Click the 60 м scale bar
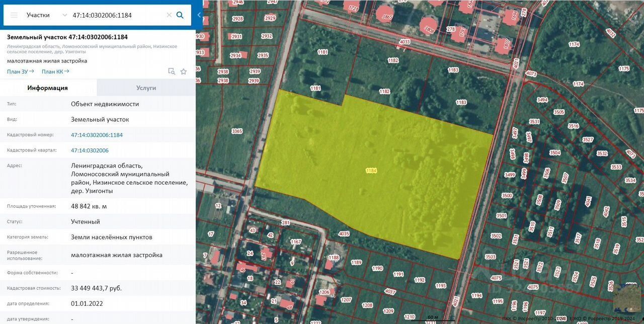The width and height of the screenshot is (644, 324). 433,318
